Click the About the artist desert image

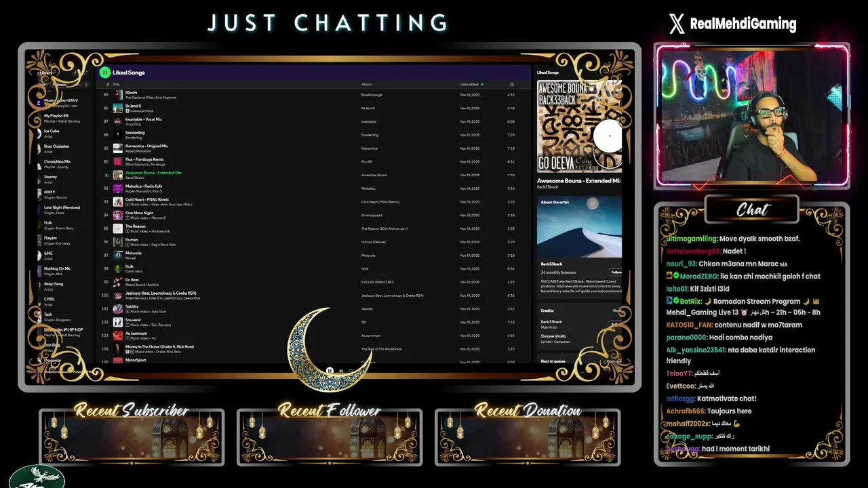tap(579, 227)
